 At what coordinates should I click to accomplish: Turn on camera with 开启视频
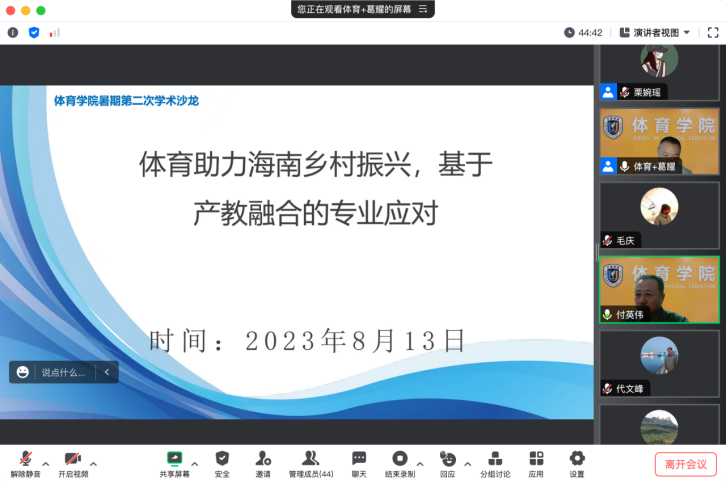(x=73, y=462)
